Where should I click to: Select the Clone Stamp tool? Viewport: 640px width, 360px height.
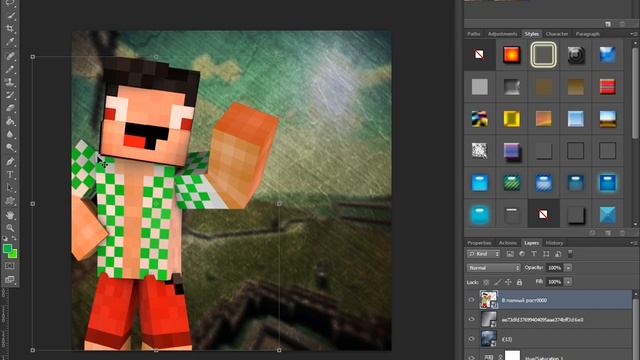click(x=10, y=82)
